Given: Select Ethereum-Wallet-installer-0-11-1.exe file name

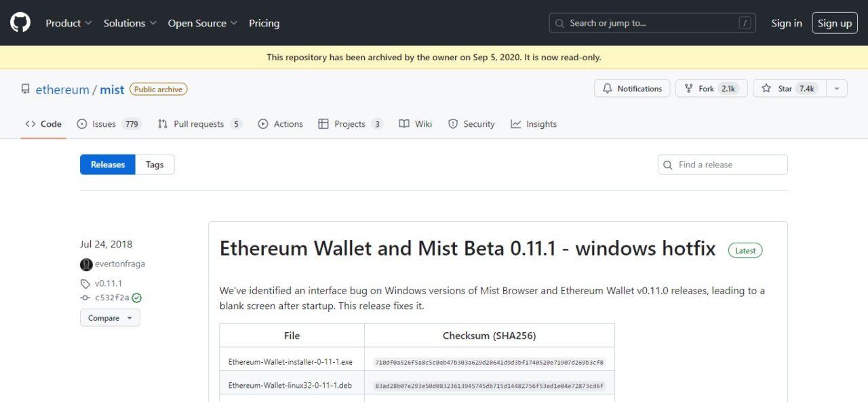Looking at the screenshot, I should 291,363.
